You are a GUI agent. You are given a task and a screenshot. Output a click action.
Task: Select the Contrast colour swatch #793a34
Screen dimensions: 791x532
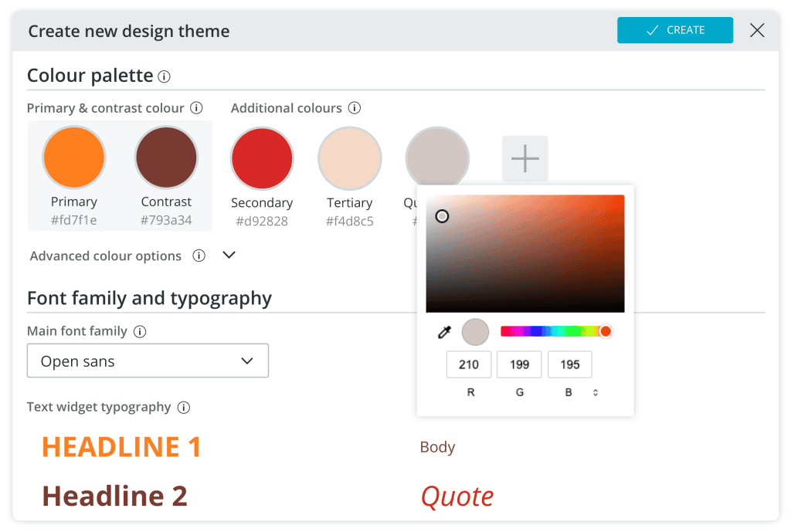point(166,157)
